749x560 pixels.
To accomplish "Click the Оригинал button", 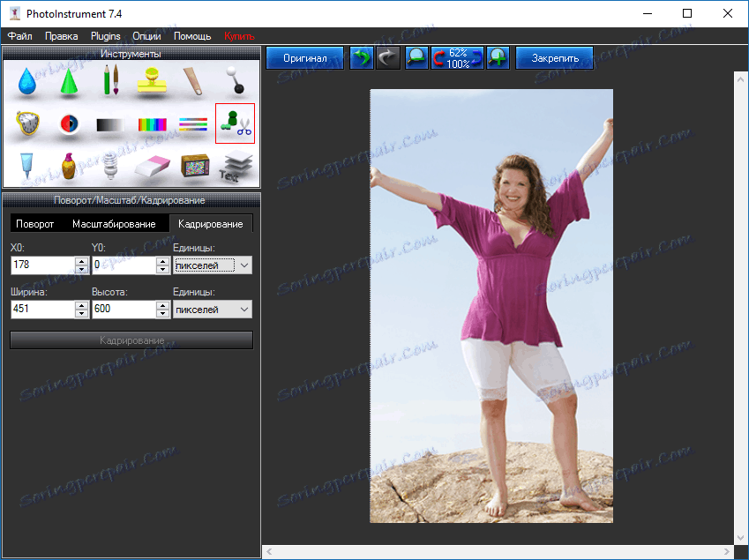I will (x=304, y=58).
